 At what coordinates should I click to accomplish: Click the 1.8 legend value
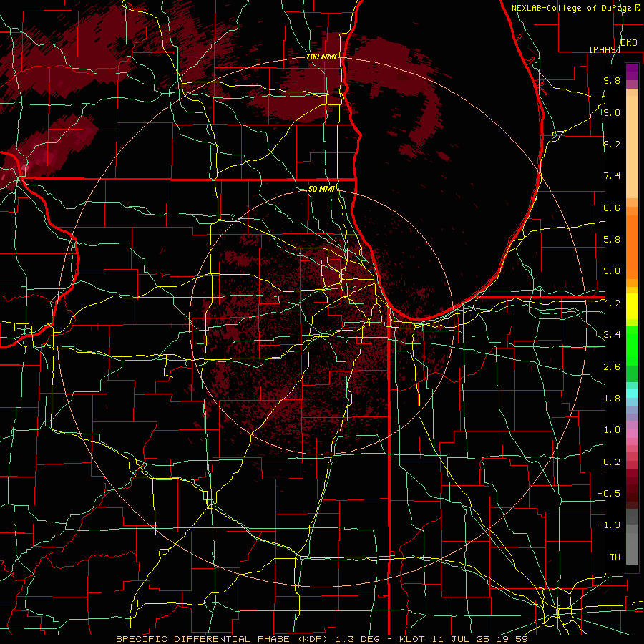click(x=612, y=399)
